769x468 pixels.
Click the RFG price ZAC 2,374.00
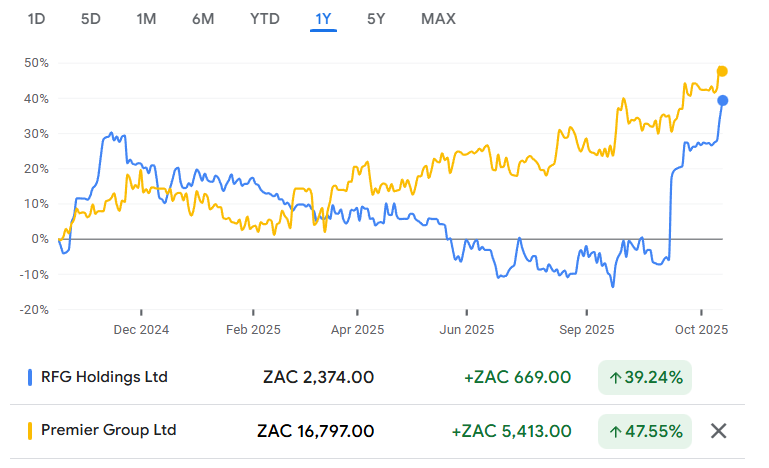tap(320, 377)
